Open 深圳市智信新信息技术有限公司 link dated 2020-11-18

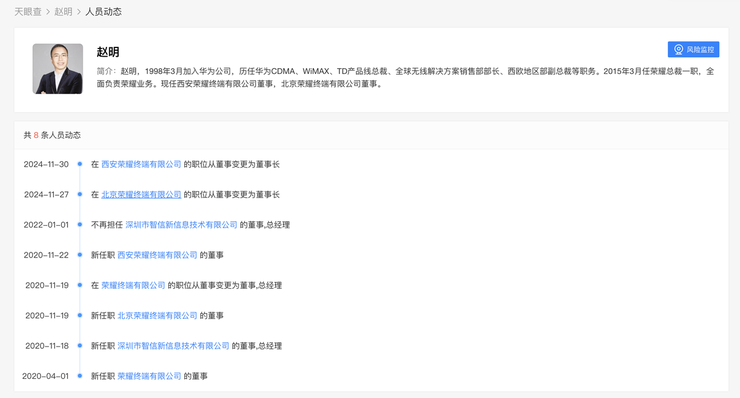point(173,346)
